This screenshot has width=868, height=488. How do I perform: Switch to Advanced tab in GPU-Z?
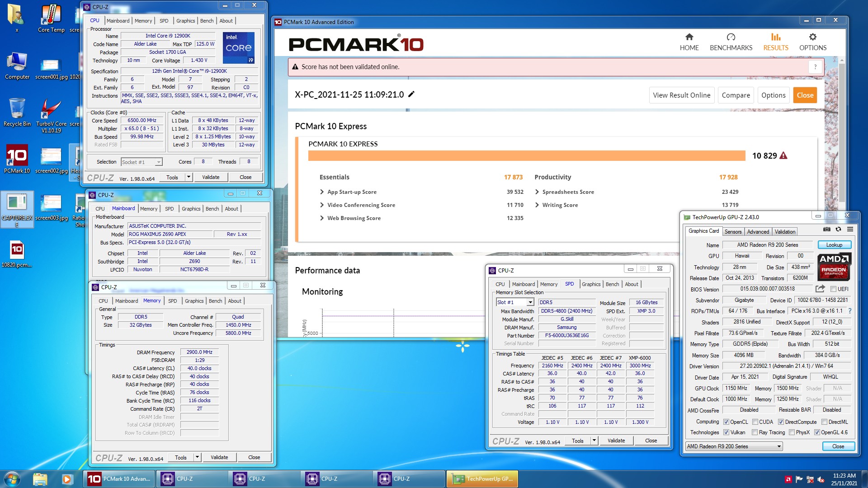point(758,232)
